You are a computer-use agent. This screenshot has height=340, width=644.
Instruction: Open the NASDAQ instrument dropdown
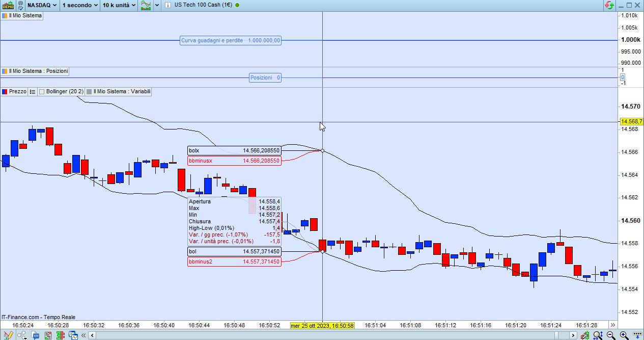42,5
